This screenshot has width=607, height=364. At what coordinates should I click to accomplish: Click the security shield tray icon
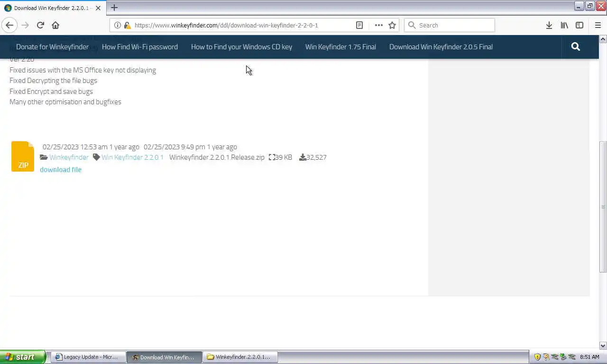click(537, 357)
